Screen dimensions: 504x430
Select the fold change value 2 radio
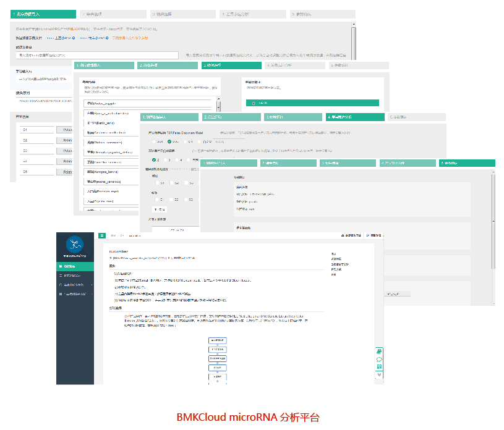[155, 159]
